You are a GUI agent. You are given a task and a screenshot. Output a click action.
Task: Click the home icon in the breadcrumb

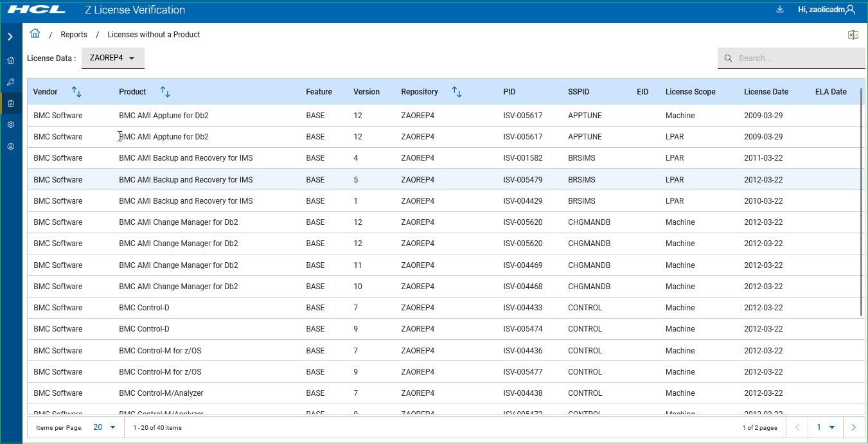click(35, 34)
